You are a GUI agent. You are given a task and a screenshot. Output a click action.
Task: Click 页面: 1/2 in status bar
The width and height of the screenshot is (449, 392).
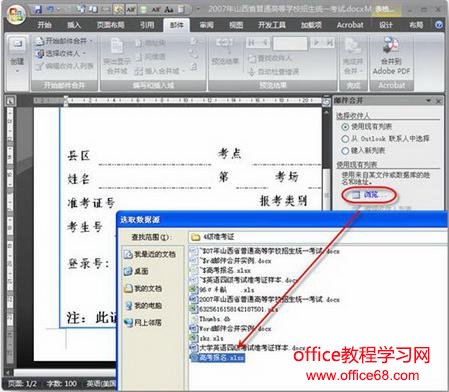point(22,384)
